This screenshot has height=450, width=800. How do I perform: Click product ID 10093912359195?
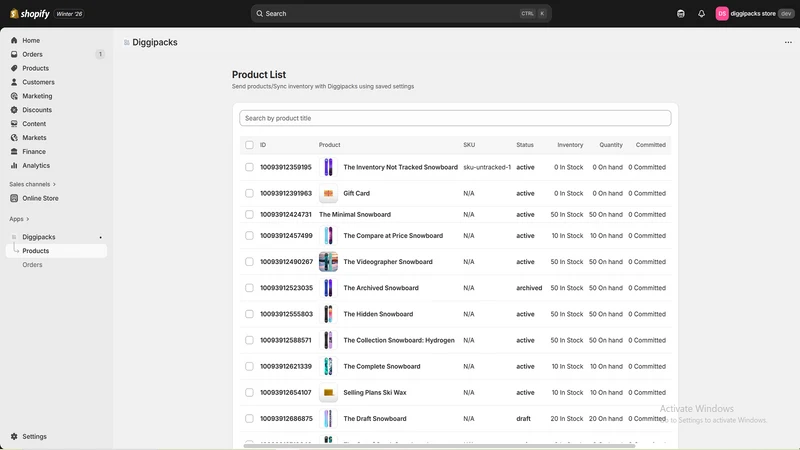tap(286, 167)
